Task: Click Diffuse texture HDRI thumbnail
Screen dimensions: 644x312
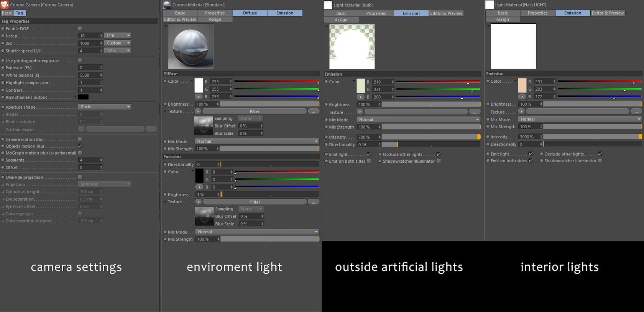Action: point(204,126)
